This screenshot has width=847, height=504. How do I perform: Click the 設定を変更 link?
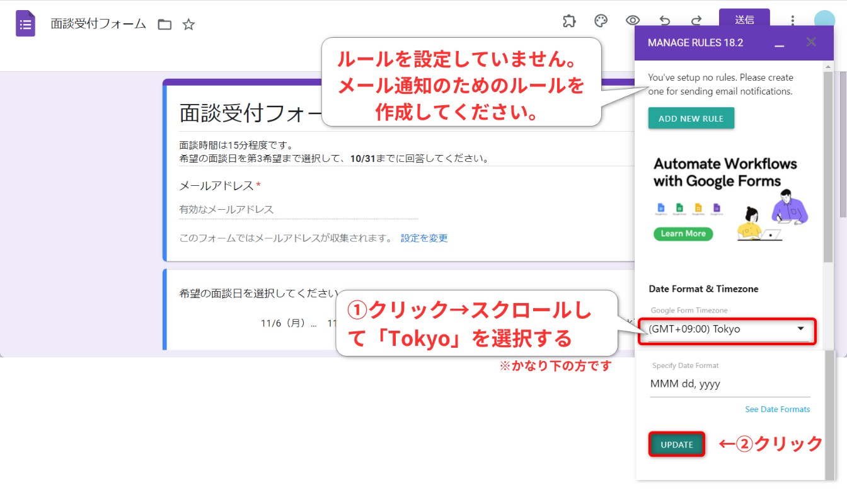click(424, 238)
